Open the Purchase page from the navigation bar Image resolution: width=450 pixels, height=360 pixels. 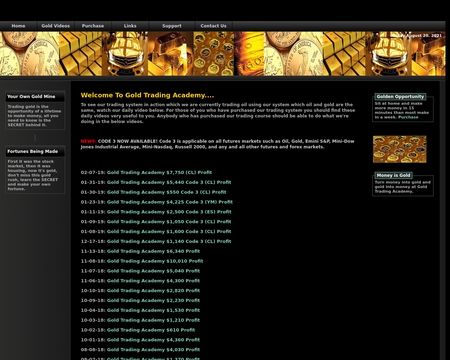(93, 26)
